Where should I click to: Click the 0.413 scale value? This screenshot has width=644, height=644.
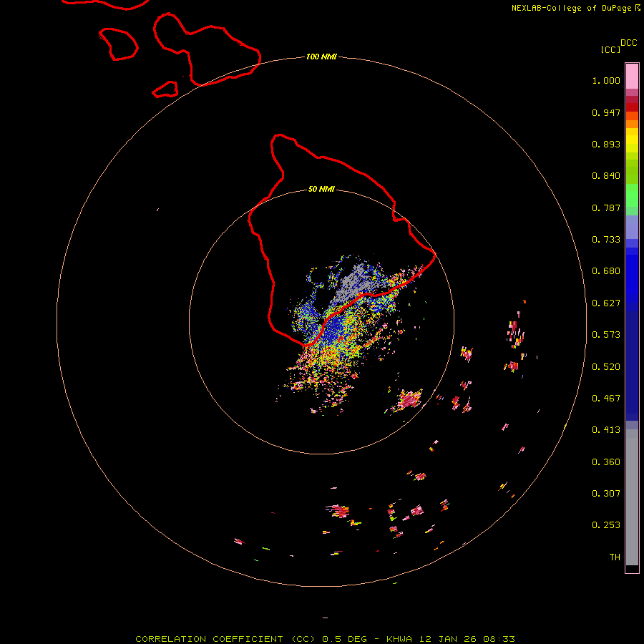606,430
